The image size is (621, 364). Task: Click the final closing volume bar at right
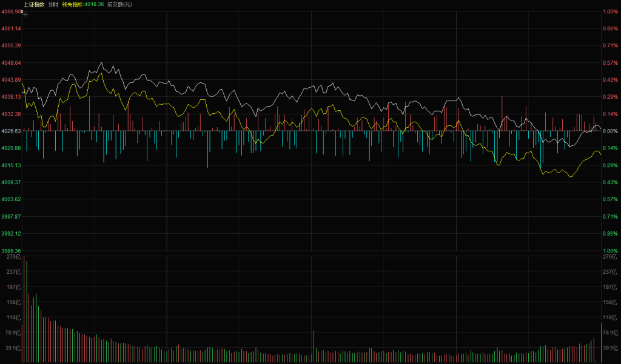[600, 343]
